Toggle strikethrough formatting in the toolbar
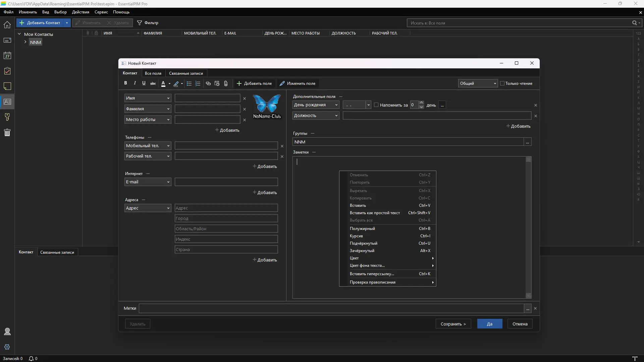The image size is (644, 362). pos(153,83)
